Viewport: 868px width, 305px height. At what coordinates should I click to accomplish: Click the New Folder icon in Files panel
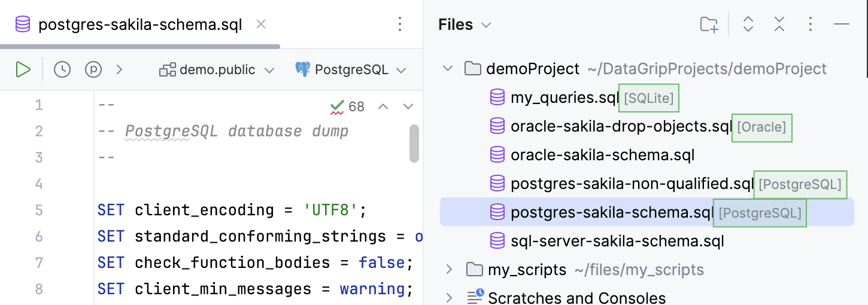click(709, 25)
